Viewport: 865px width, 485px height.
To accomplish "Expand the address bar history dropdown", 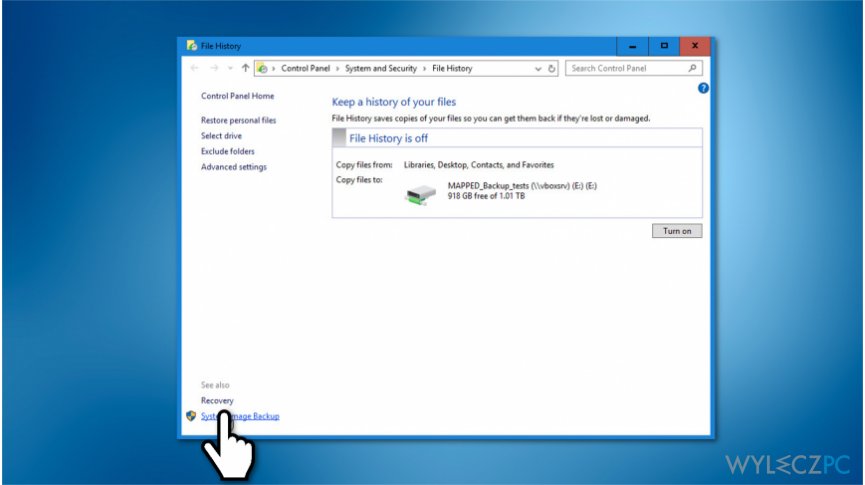I will point(538,69).
